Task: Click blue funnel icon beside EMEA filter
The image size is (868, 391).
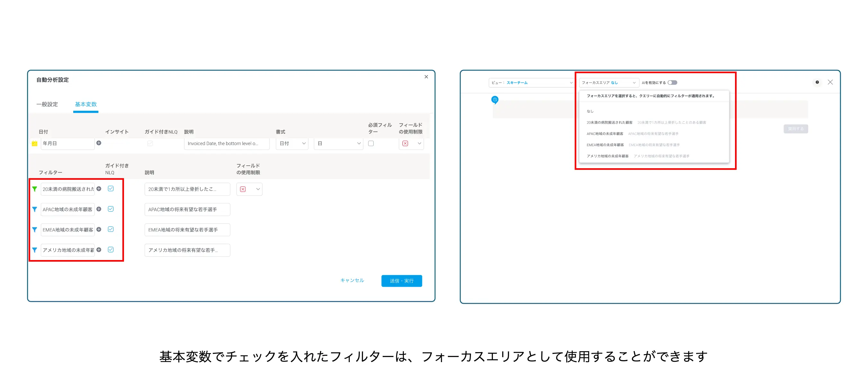Action: pos(34,230)
